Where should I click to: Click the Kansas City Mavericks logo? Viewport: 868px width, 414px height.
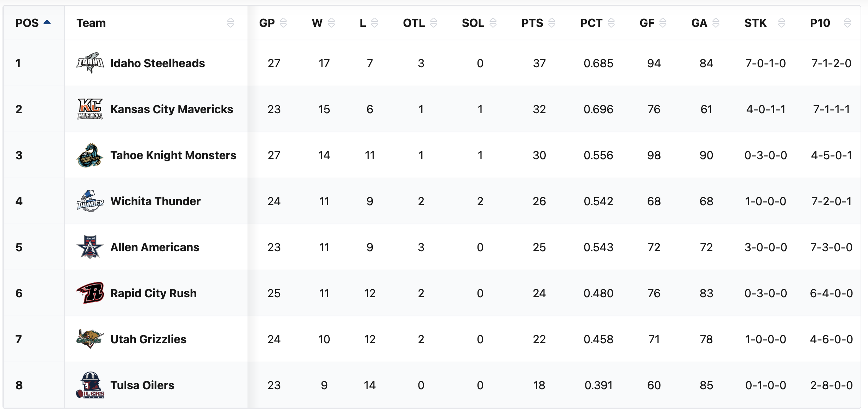90,109
